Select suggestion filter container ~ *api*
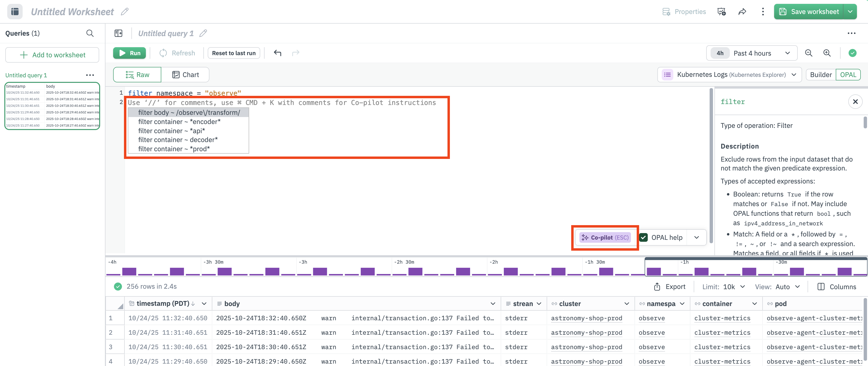The width and height of the screenshot is (868, 366). pos(172,131)
